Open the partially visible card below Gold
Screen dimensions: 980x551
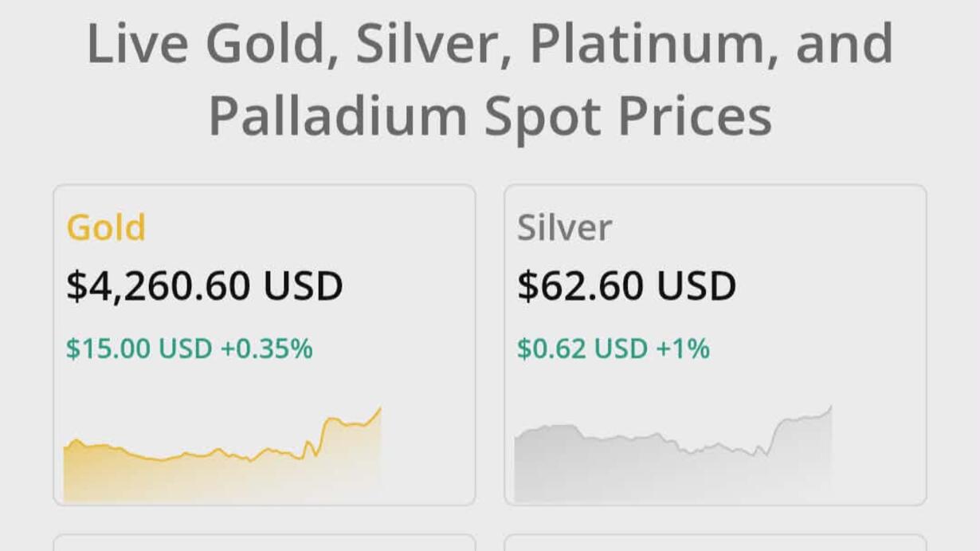click(265, 543)
